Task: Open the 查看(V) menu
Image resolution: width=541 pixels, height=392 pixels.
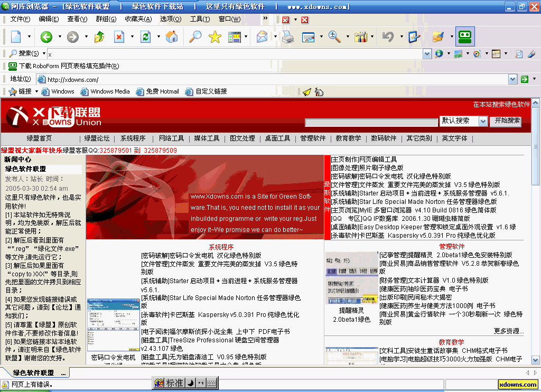Action: 77,19
